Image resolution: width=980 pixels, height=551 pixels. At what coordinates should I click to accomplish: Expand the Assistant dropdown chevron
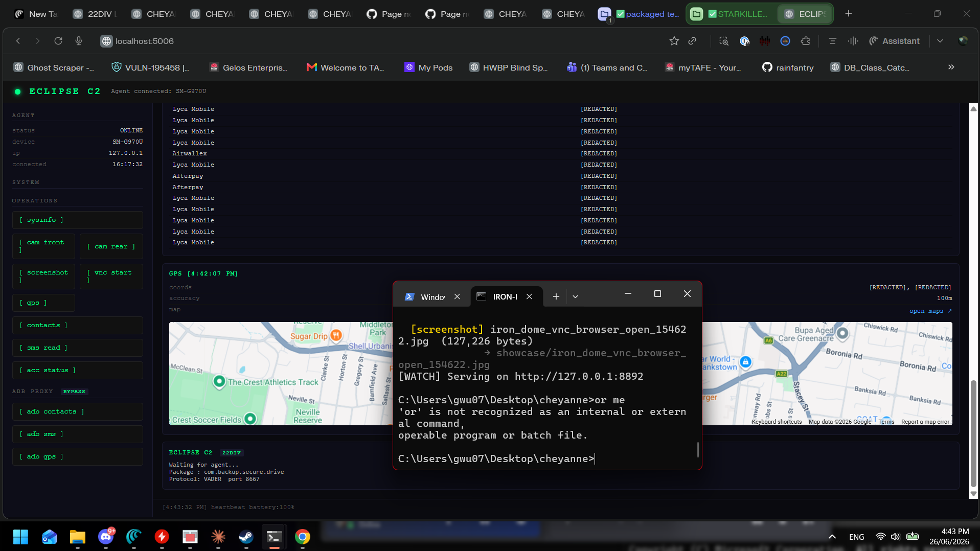(x=940, y=41)
